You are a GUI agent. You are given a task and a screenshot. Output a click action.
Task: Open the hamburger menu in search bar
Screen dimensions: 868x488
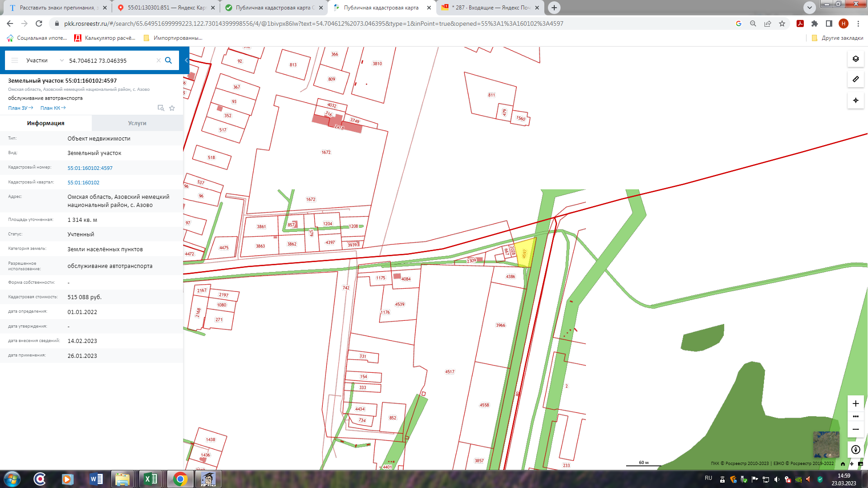click(14, 61)
